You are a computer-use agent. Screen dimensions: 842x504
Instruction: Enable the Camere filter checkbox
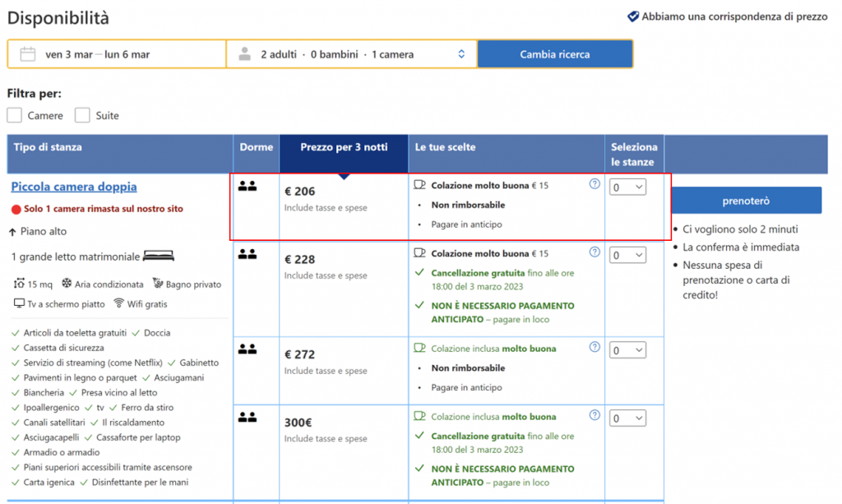15,115
